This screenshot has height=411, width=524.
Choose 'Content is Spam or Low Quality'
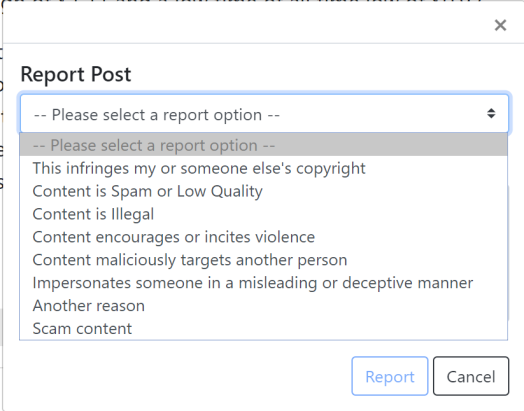point(264,191)
